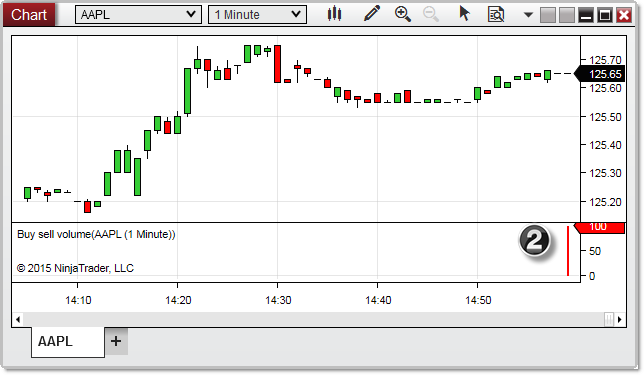Expand the small toolbar overflow arrow
This screenshot has height=375, width=644.
pyautogui.click(x=528, y=15)
